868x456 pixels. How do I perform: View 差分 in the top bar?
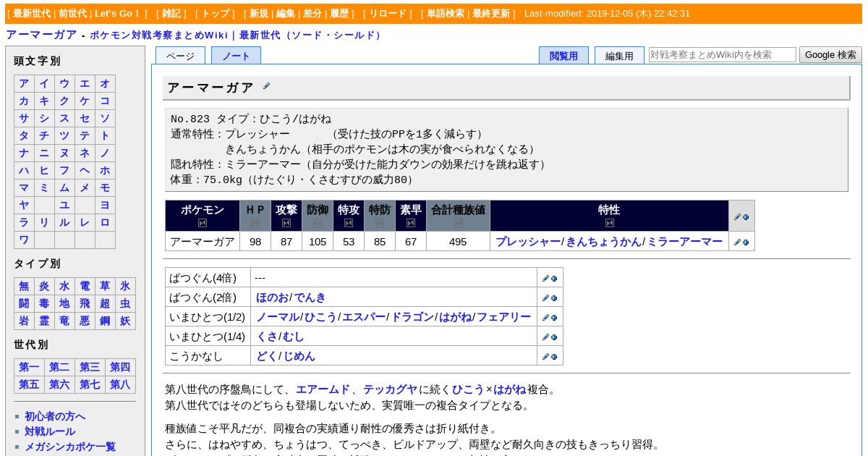tap(312, 13)
